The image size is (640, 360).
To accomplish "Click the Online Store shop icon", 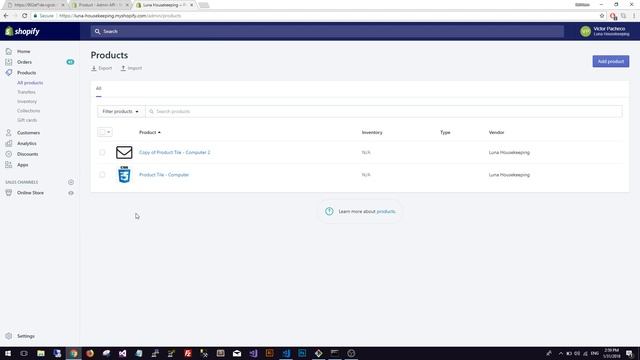I will coord(9,193).
